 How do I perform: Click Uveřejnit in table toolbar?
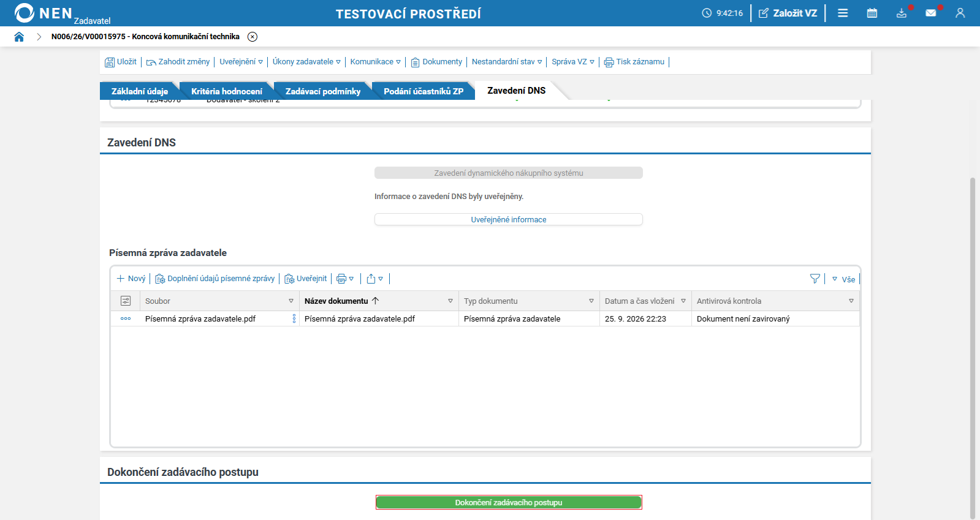[306, 279]
